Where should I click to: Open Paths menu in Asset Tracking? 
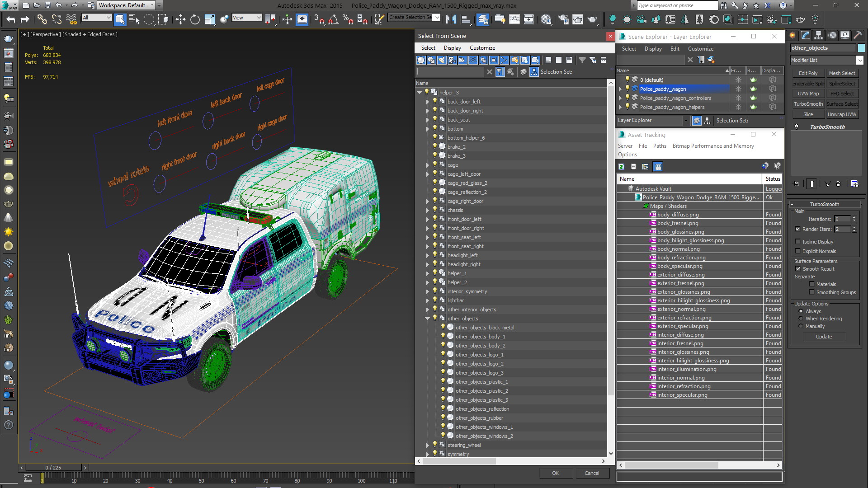[660, 146]
